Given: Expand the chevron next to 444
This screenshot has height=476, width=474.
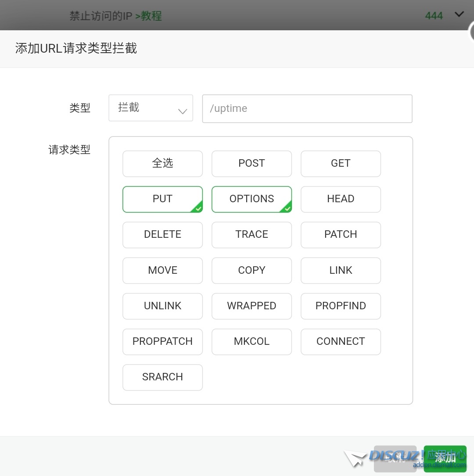Looking at the screenshot, I should click(x=459, y=14).
